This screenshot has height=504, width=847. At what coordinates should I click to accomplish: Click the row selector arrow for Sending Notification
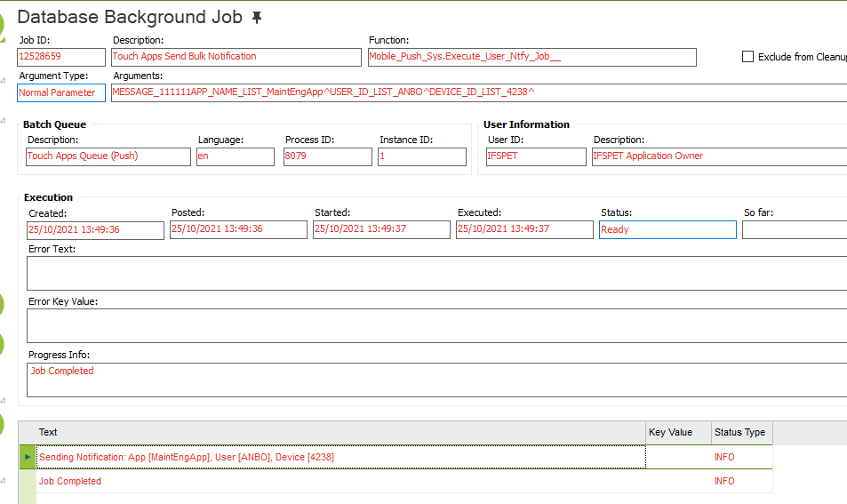(28, 457)
